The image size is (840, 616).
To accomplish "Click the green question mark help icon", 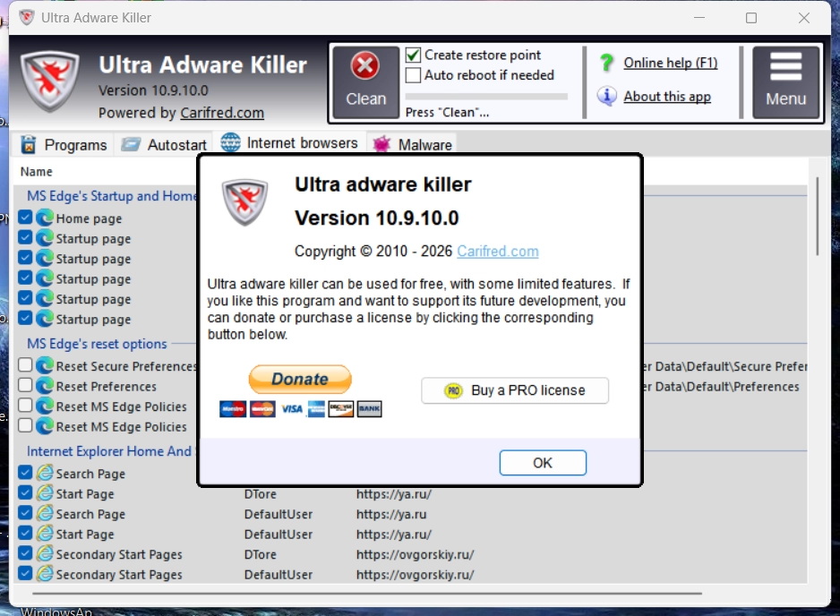I will 606,63.
